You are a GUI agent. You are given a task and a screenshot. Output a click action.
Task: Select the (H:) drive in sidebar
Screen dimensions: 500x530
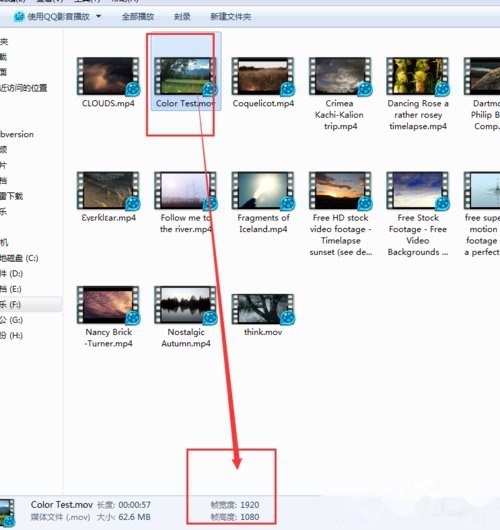[x=11, y=336]
